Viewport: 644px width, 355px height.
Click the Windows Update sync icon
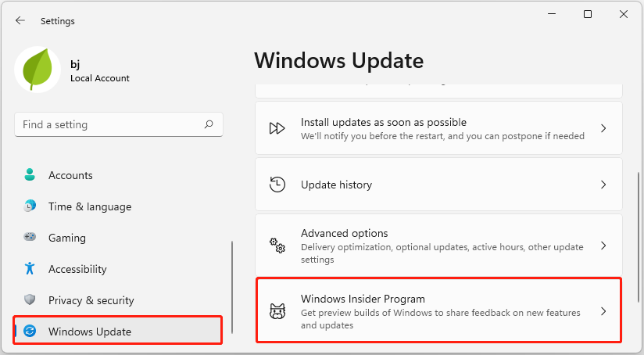[30, 332]
